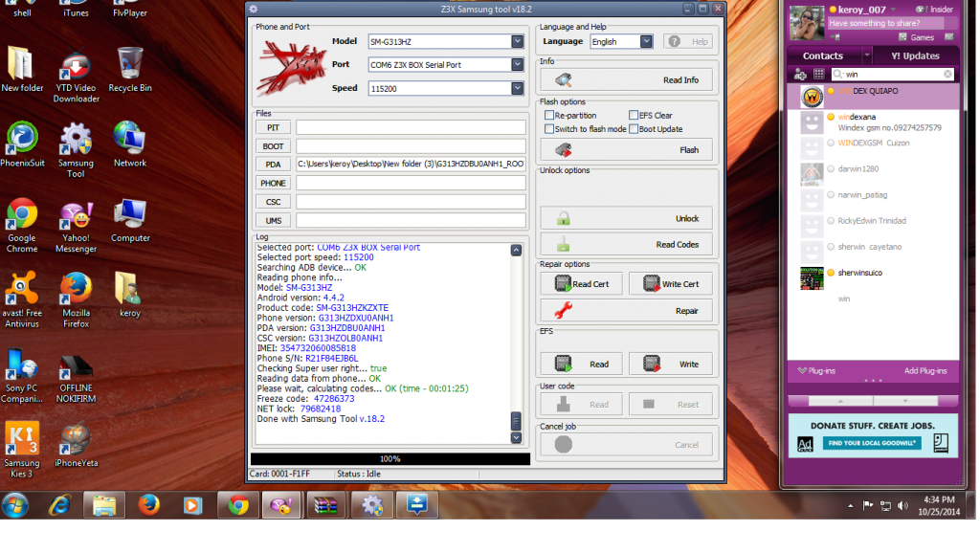Screen dimensions: 980x553
Task: Click the PIT file path field
Action: [x=411, y=127]
